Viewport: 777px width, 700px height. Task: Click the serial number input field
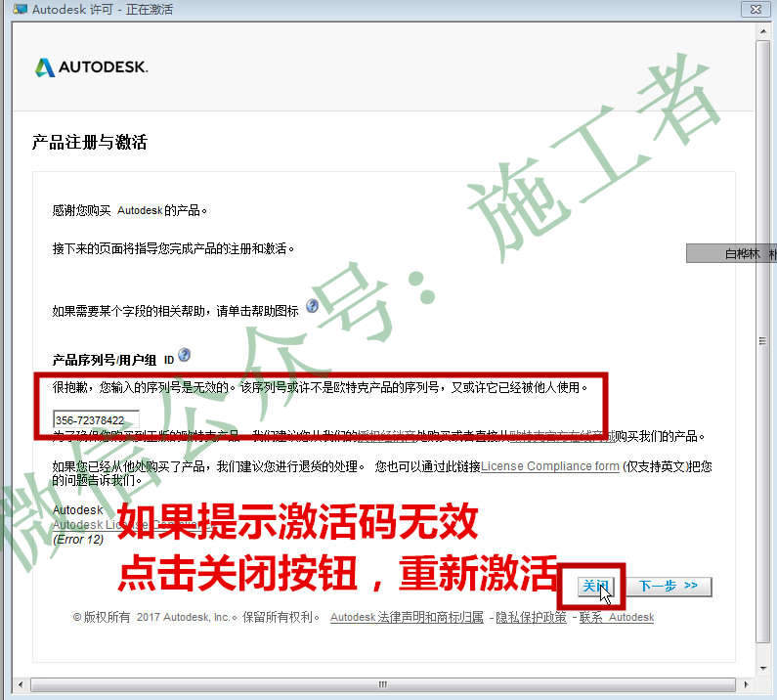tap(96, 419)
